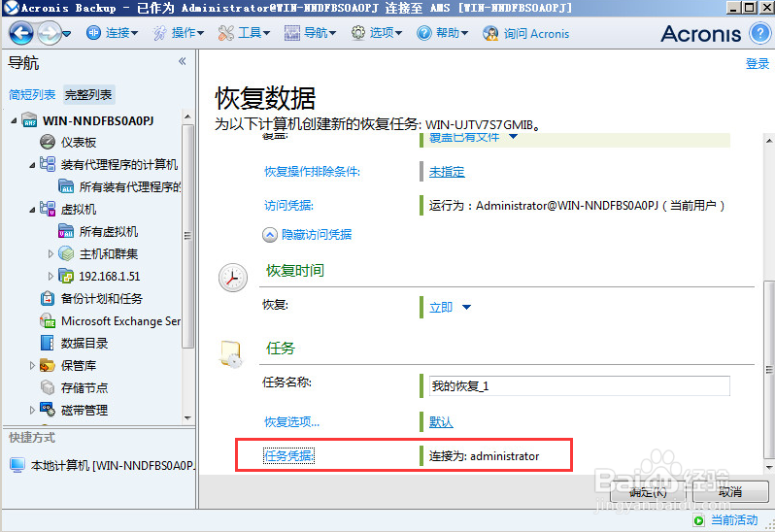Collapse the 导航 panel with double chevron
Screen dimensions: 775x532
[183, 61]
